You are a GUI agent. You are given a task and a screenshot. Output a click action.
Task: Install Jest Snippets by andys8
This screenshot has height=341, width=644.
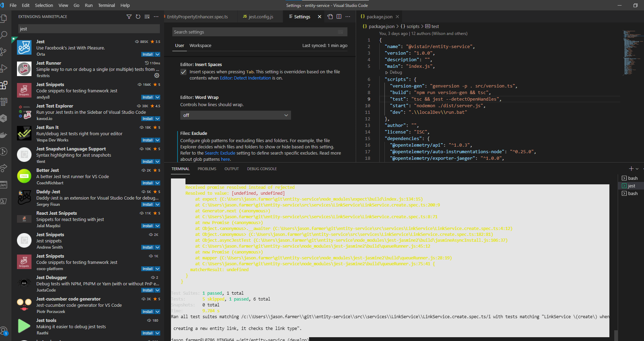pos(148,97)
